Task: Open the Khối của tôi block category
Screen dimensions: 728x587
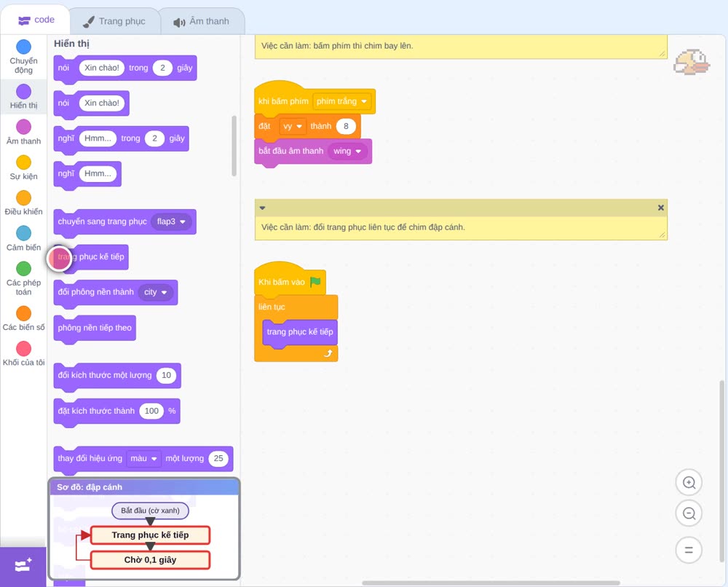Action: [24, 354]
